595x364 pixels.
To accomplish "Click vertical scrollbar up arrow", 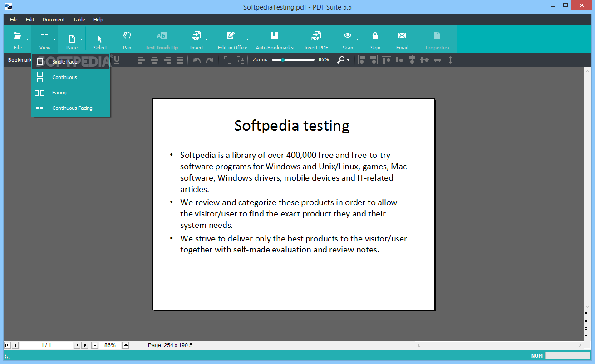I will click(588, 71).
